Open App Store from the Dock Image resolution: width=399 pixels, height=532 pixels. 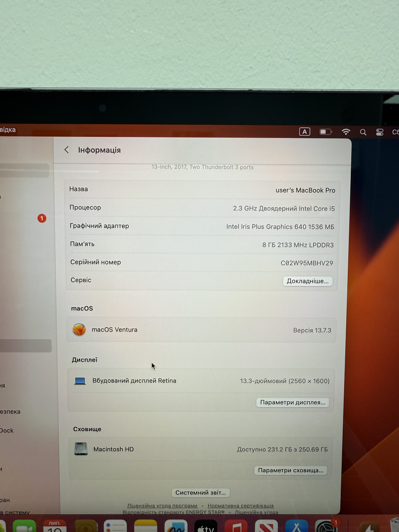(297, 526)
